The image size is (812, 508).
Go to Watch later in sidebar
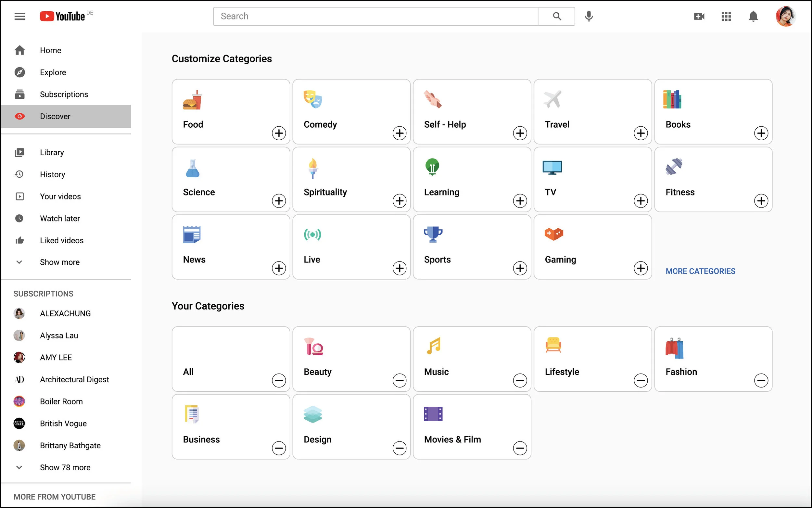(x=59, y=218)
